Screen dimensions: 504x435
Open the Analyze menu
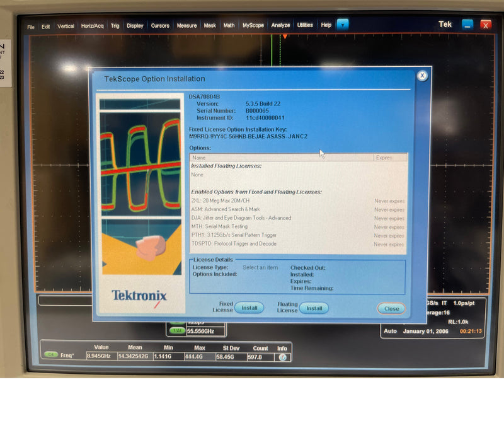click(x=280, y=25)
